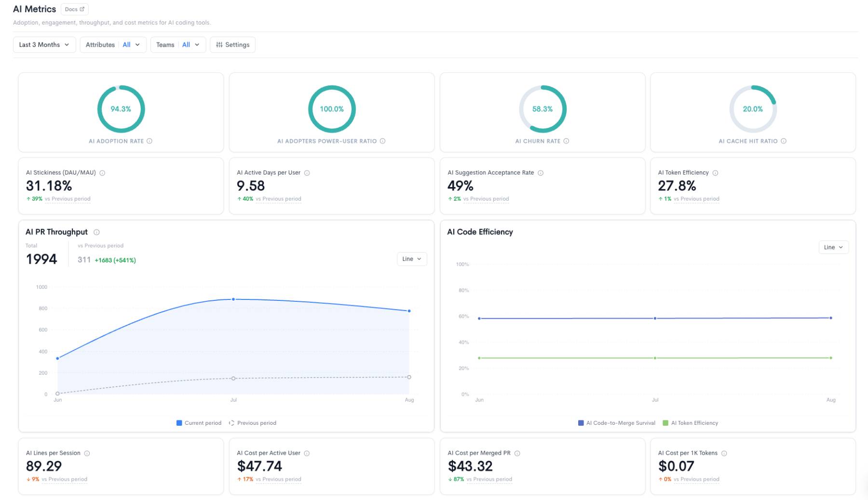Click info icon beside AI Cache Hit Ratio
The image size is (868, 500).
point(784,141)
